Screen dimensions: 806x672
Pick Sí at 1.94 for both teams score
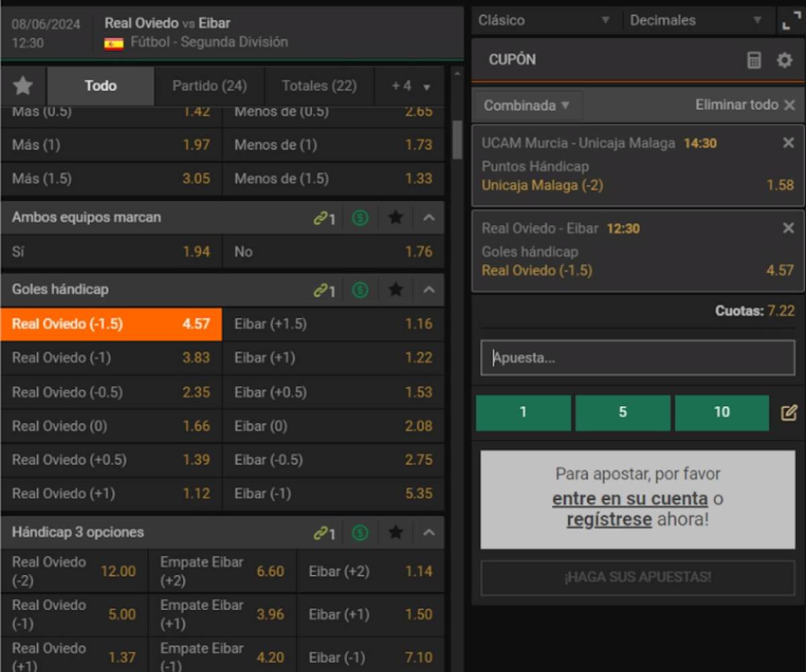pos(111,252)
